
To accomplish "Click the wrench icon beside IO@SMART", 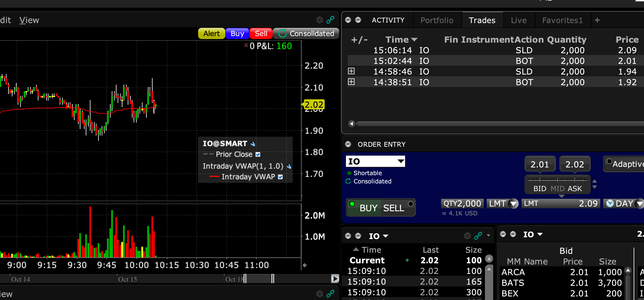I will (x=253, y=144).
